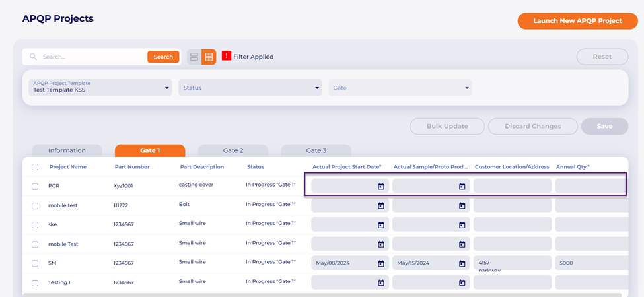The height and width of the screenshot is (297, 644).
Task: Open the Status filter dropdown
Action: pyautogui.click(x=250, y=88)
